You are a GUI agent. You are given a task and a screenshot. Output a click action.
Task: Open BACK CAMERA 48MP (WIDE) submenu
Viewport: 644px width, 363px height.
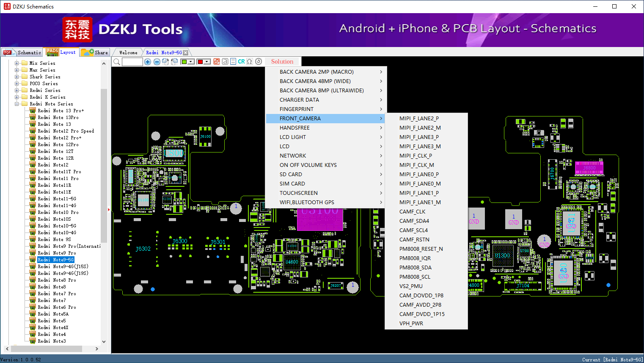click(326, 81)
